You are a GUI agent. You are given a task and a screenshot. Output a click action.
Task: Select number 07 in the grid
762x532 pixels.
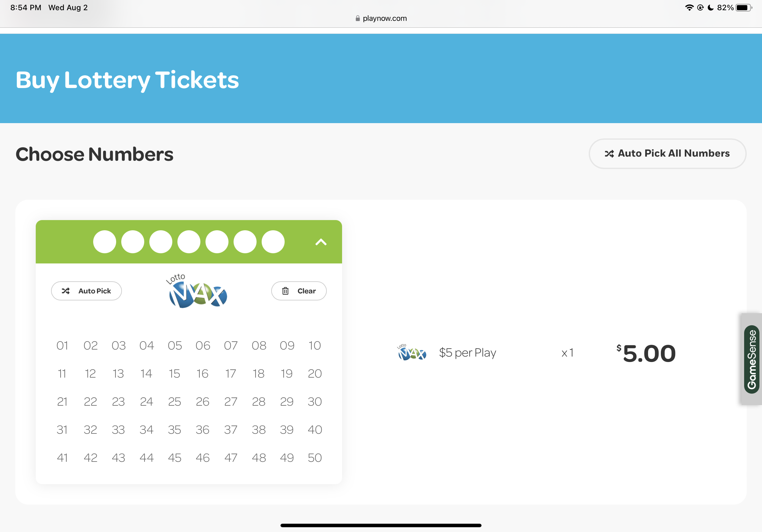pyautogui.click(x=231, y=346)
